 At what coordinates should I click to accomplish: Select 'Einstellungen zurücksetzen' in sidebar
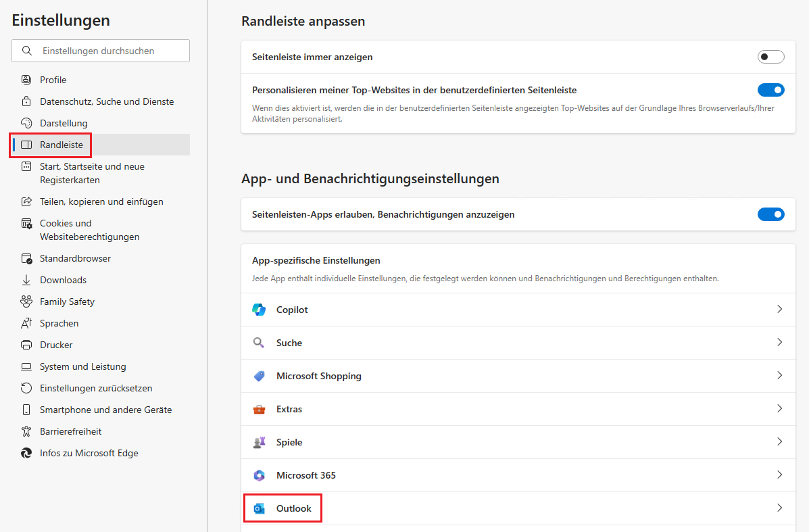click(96, 388)
